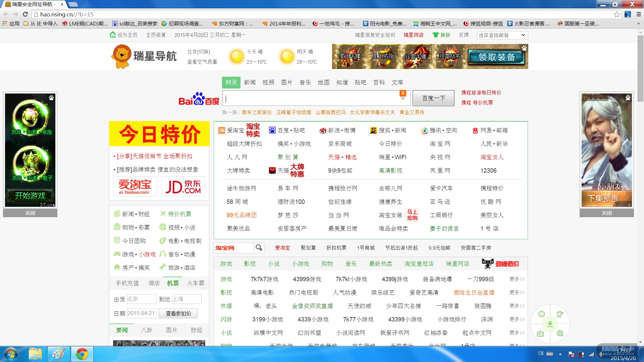Select the 火车票 booking tab

[x=196, y=283]
